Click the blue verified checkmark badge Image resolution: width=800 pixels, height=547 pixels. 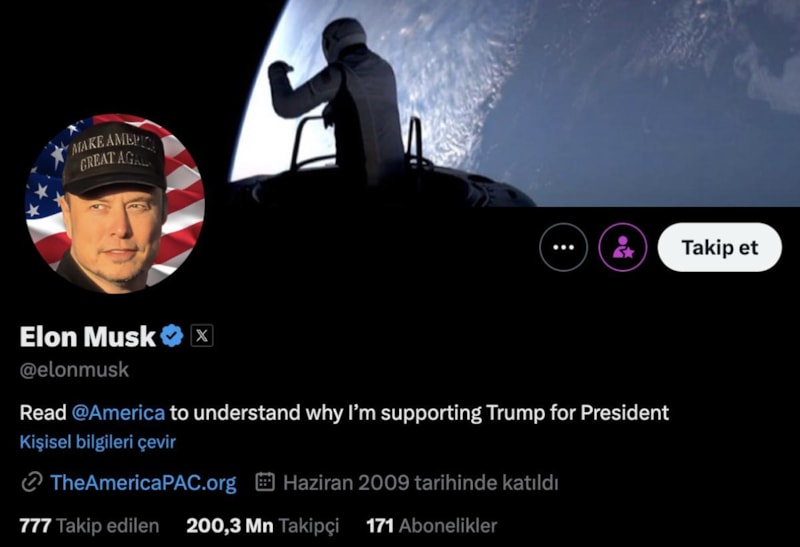click(x=172, y=336)
